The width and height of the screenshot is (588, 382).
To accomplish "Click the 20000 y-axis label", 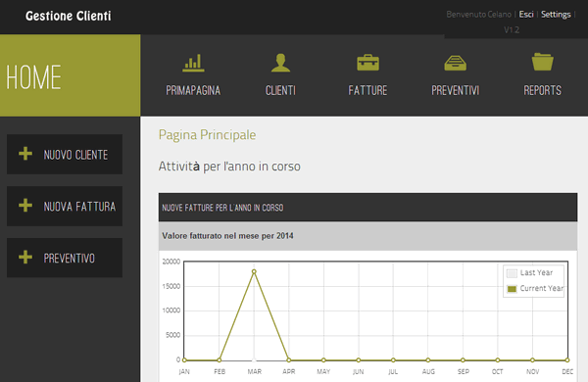I will click(x=171, y=262).
